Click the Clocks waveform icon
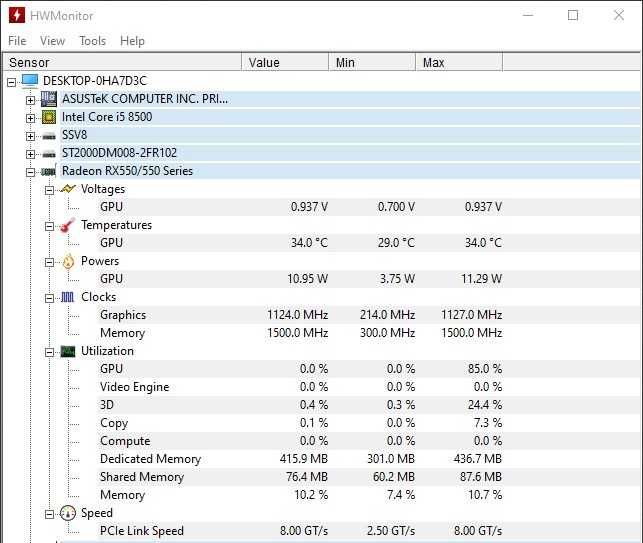Viewport: 643px width, 543px height. (68, 297)
